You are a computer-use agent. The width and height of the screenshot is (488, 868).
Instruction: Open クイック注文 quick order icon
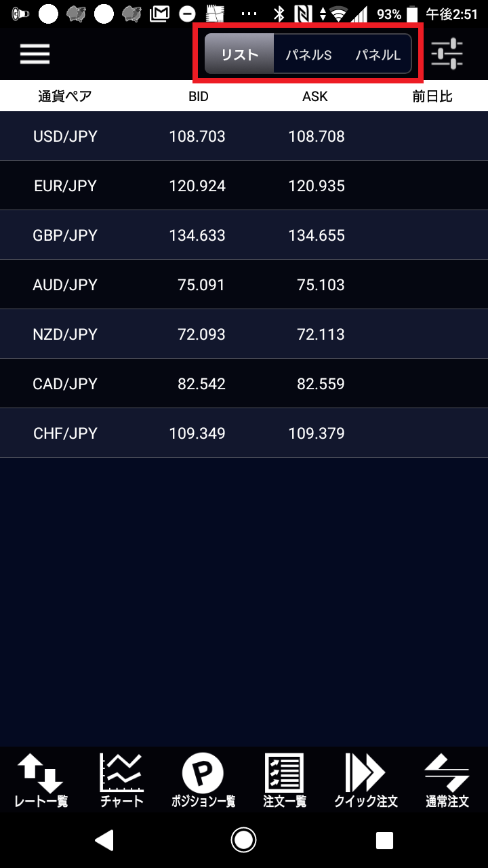pyautogui.click(x=366, y=781)
